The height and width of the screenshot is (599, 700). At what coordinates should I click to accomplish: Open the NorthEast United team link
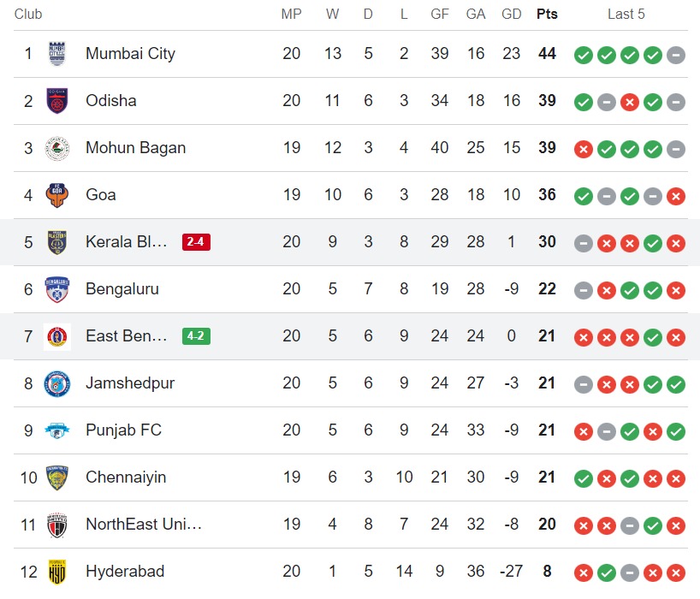click(x=144, y=525)
